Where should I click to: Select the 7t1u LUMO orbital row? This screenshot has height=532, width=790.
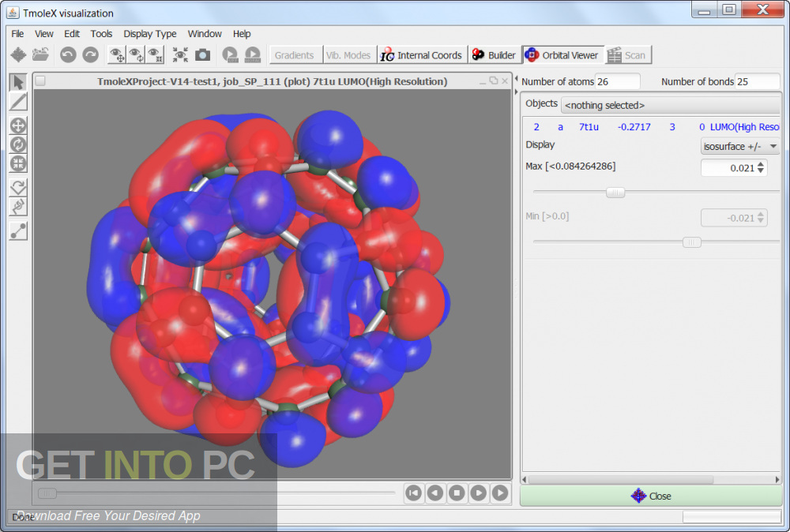tap(652, 127)
